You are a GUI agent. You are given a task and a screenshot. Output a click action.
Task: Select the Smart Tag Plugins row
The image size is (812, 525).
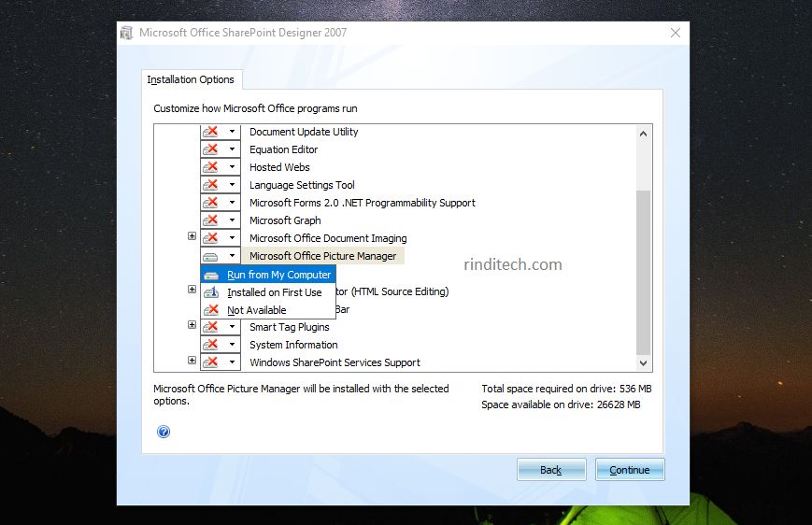[289, 327]
